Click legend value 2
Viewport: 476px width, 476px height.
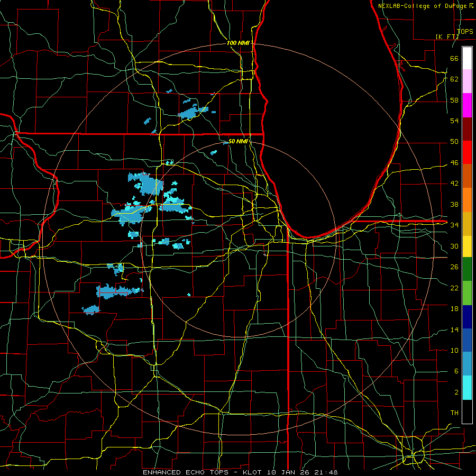point(456,392)
